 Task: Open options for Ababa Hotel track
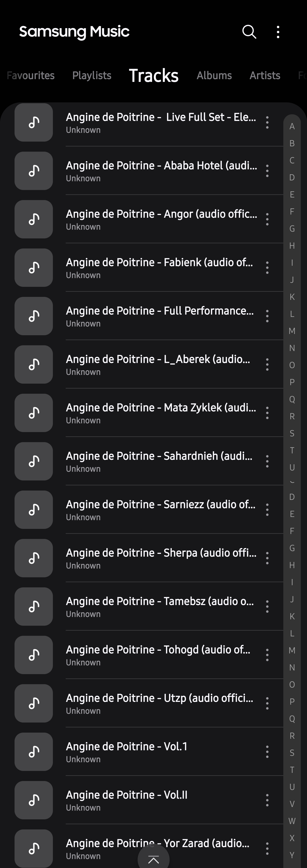(267, 171)
